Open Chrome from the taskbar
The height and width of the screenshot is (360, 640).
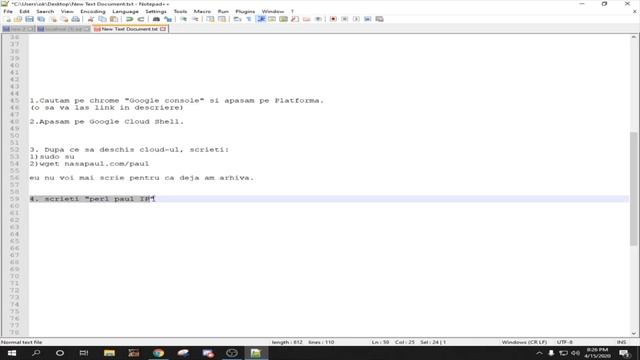pyautogui.click(x=158, y=353)
